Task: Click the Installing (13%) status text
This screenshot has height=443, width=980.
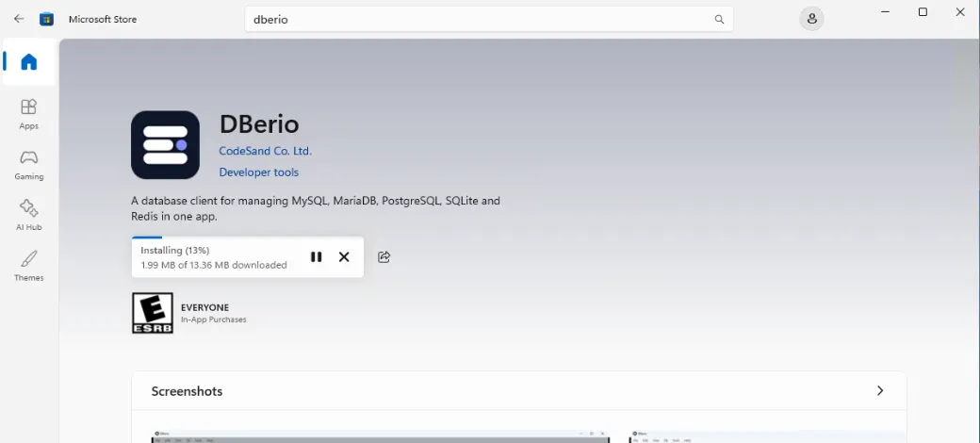Action: click(x=175, y=251)
